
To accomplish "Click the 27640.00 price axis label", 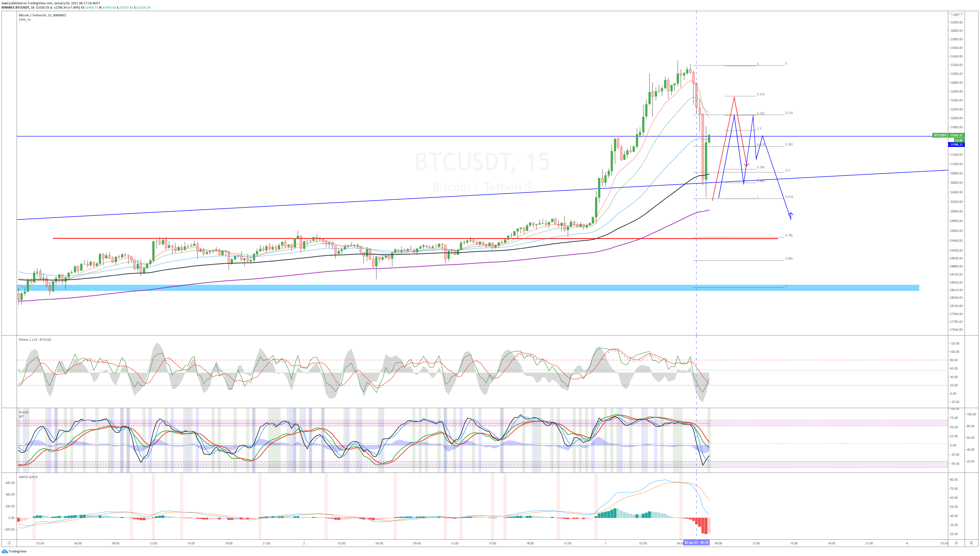I will 956,330.
